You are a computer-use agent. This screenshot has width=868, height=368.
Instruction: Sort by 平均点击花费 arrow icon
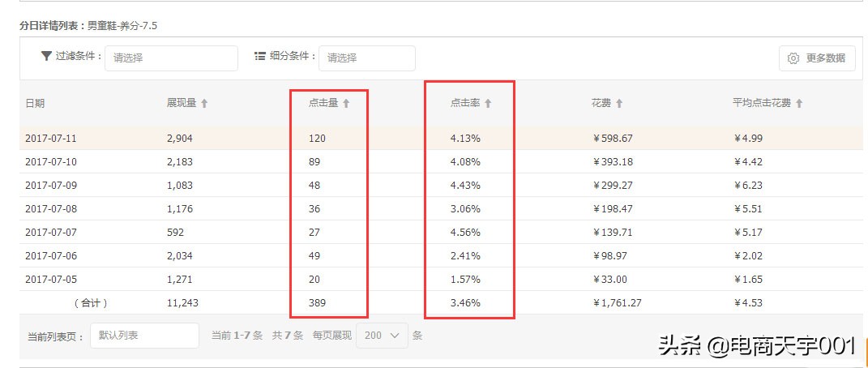(799, 103)
